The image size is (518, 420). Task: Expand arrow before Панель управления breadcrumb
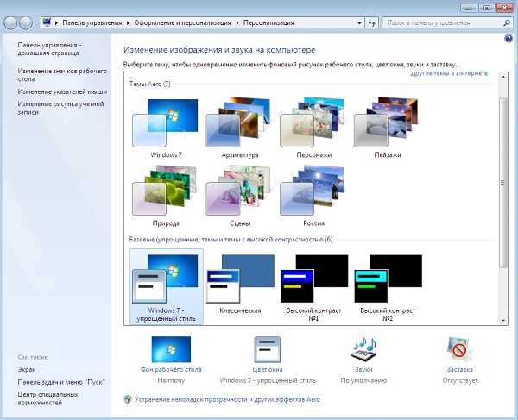point(56,22)
